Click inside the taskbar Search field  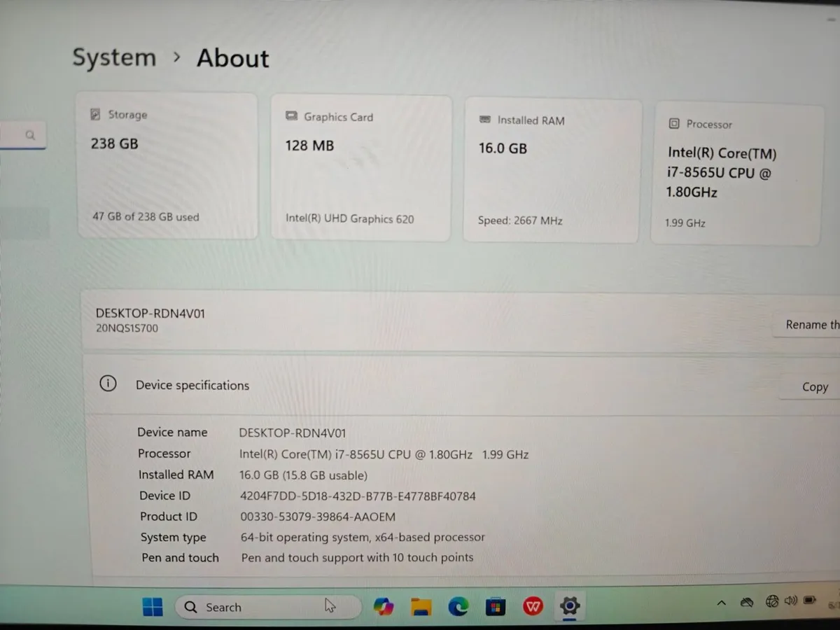click(x=266, y=606)
